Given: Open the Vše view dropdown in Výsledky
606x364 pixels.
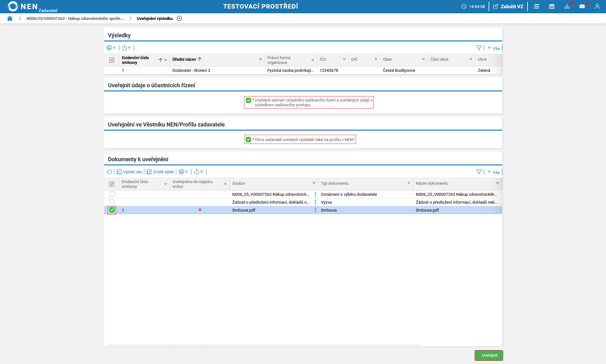Looking at the screenshot, I should click(494, 48).
